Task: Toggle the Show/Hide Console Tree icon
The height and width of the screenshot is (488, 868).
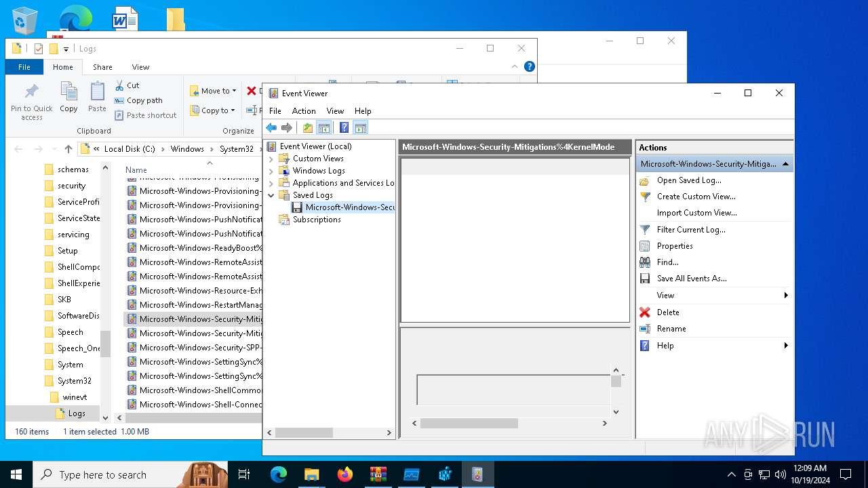Action: coord(324,127)
